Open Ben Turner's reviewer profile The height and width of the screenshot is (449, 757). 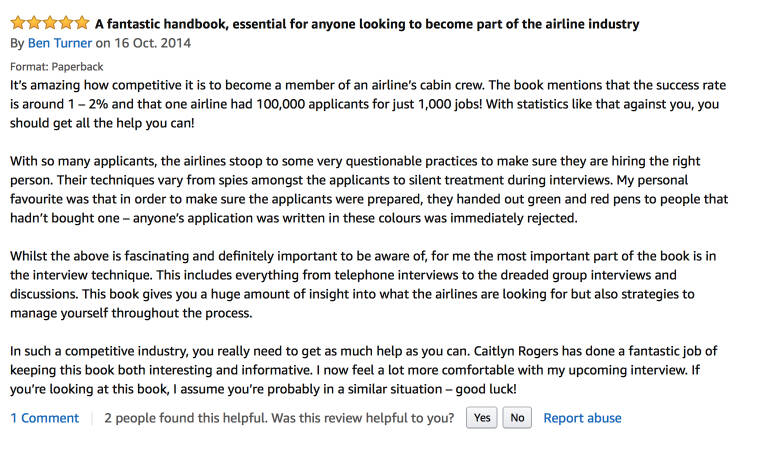pos(59,43)
